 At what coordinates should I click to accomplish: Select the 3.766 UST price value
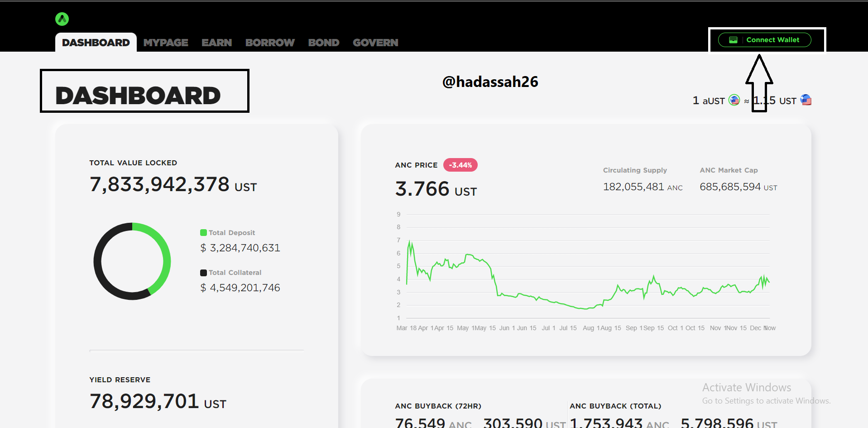click(x=436, y=189)
